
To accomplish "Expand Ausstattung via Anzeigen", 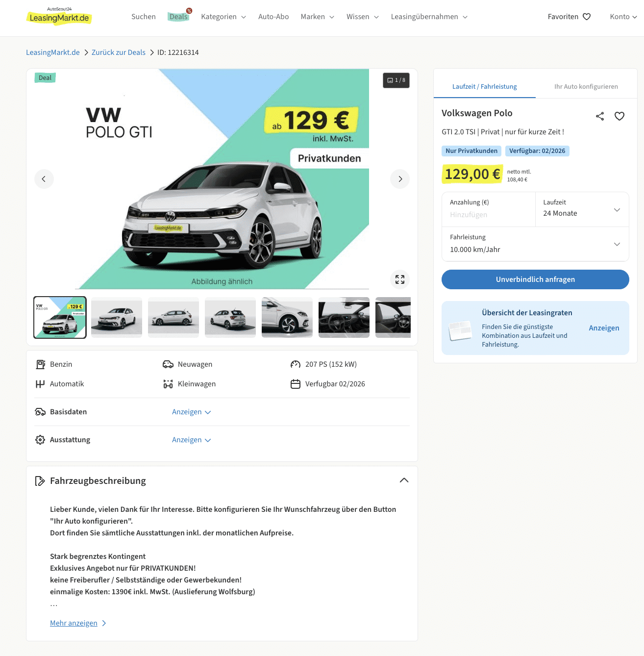I will (x=191, y=440).
